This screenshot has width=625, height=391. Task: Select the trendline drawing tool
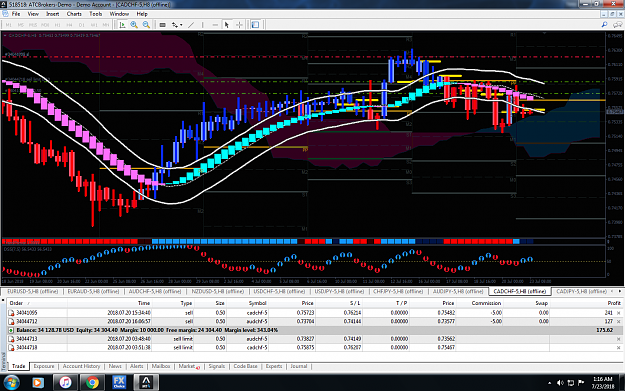click(x=191, y=25)
